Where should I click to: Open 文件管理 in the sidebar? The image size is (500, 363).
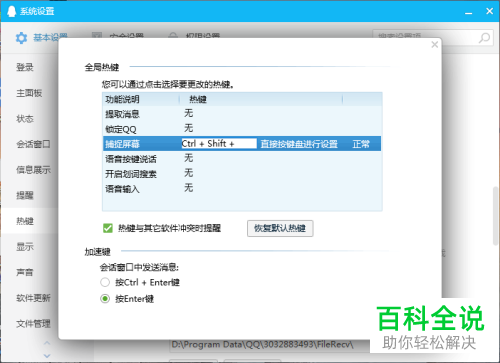(x=34, y=323)
